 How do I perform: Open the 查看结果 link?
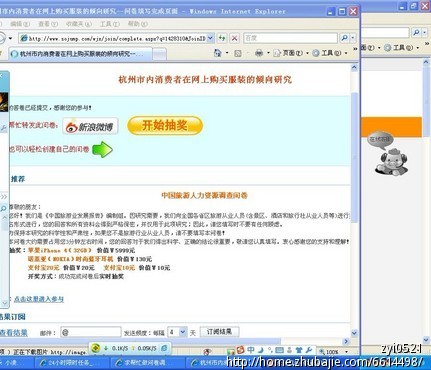[x=14, y=332]
